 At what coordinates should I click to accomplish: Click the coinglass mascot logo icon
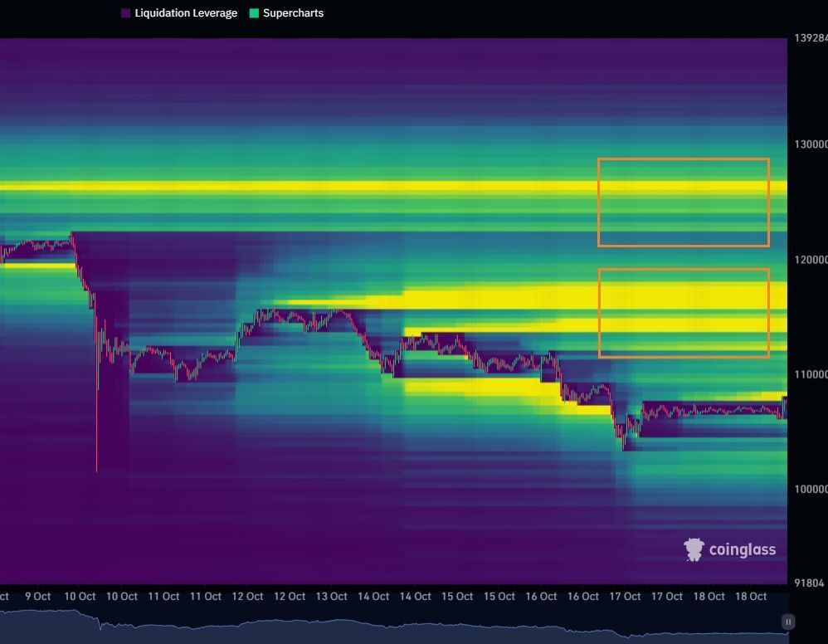click(x=694, y=549)
